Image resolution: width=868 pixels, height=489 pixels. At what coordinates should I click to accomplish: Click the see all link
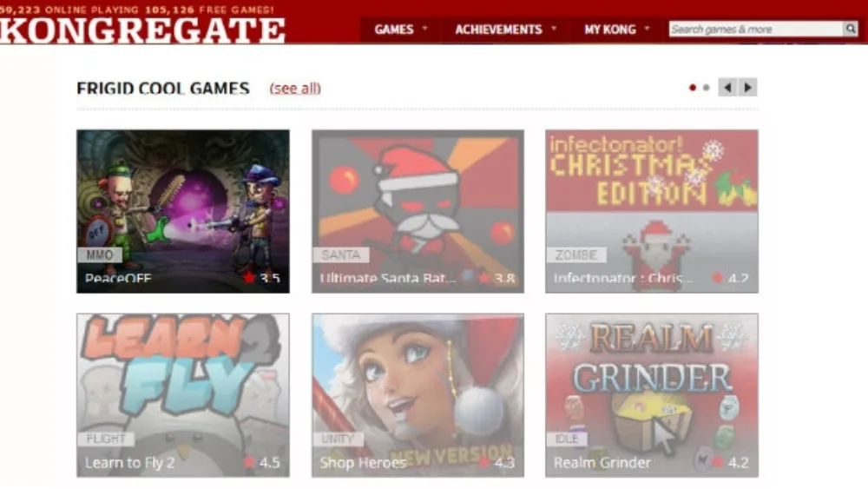[295, 88]
